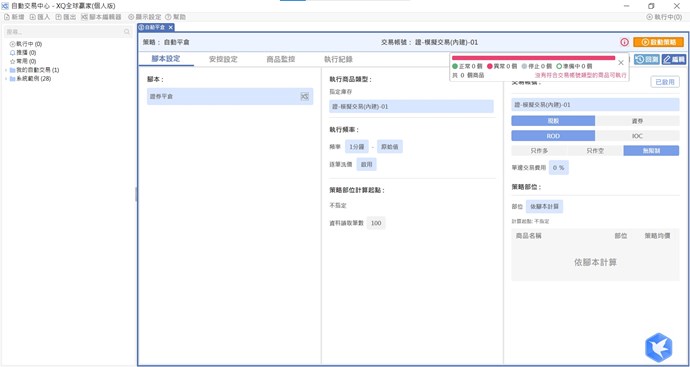This screenshot has width=690, height=367.
Task: Open the 1分鐘 frequency dropdown
Action: (356, 147)
